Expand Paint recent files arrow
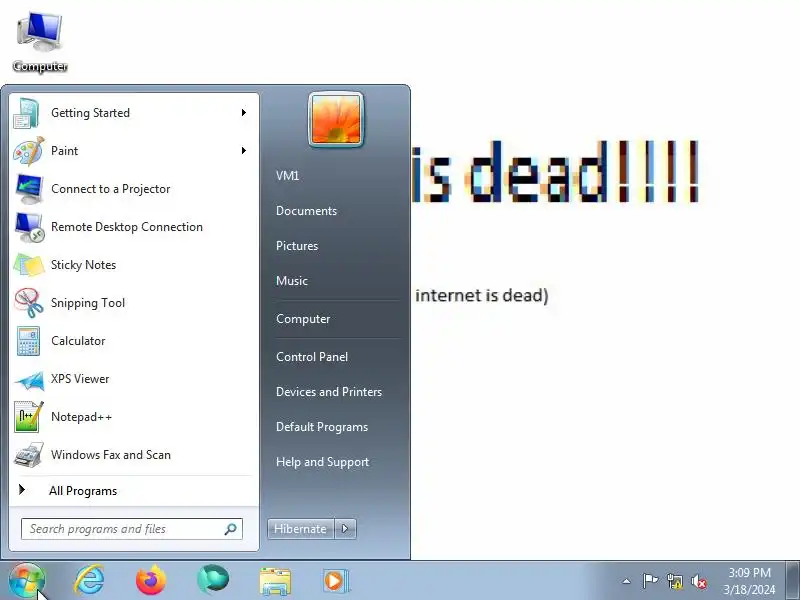The image size is (800, 600). [x=244, y=151]
